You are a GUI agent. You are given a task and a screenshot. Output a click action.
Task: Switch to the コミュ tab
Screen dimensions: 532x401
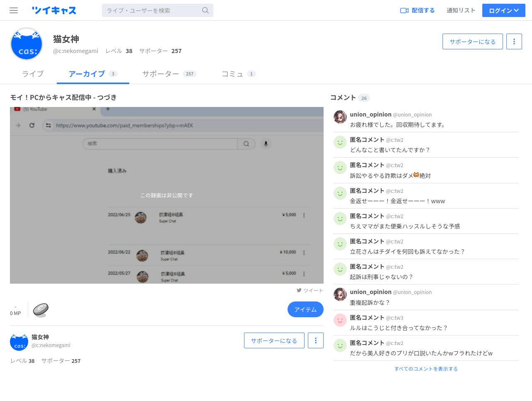pos(238,74)
